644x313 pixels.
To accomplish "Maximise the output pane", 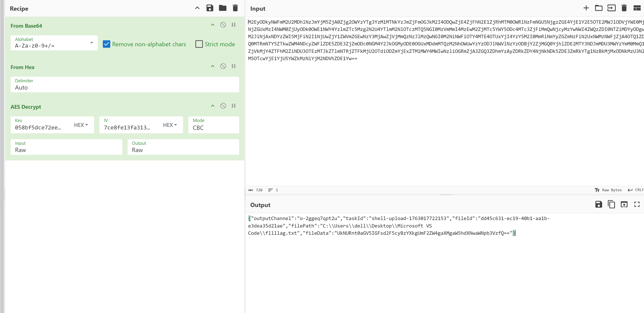I will [637, 204].
